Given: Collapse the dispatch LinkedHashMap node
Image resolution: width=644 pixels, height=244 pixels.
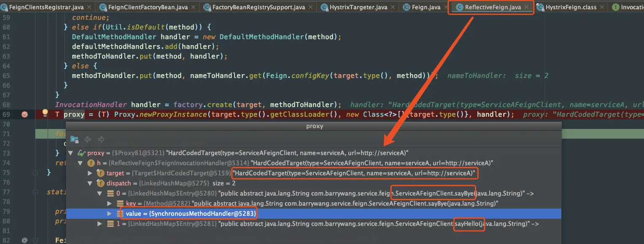Looking at the screenshot, I should tap(89, 183).
